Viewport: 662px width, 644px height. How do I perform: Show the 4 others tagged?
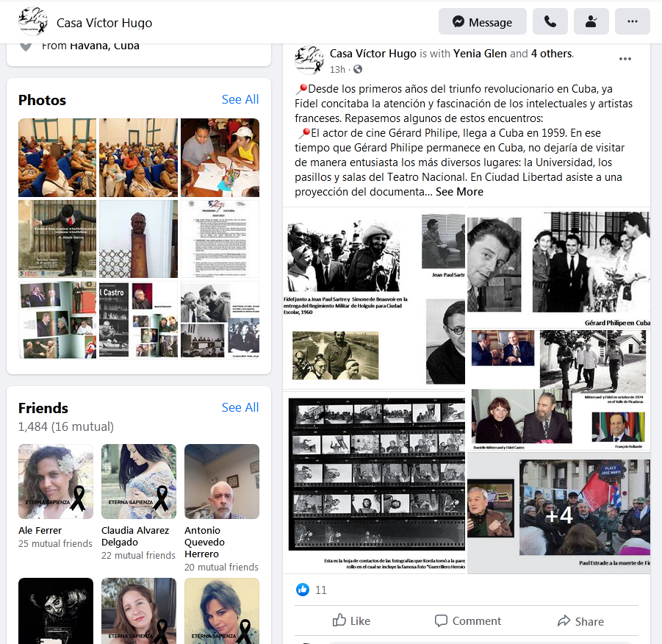[552, 54]
